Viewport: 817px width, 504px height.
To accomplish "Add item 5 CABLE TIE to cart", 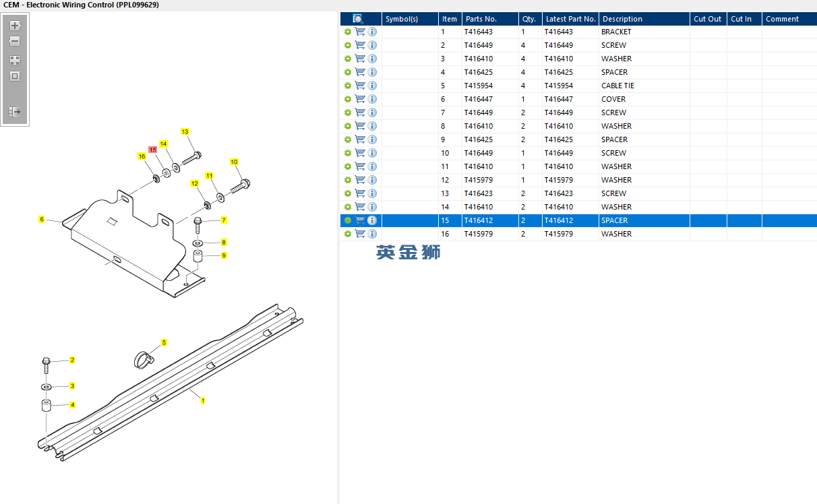I will [360, 86].
